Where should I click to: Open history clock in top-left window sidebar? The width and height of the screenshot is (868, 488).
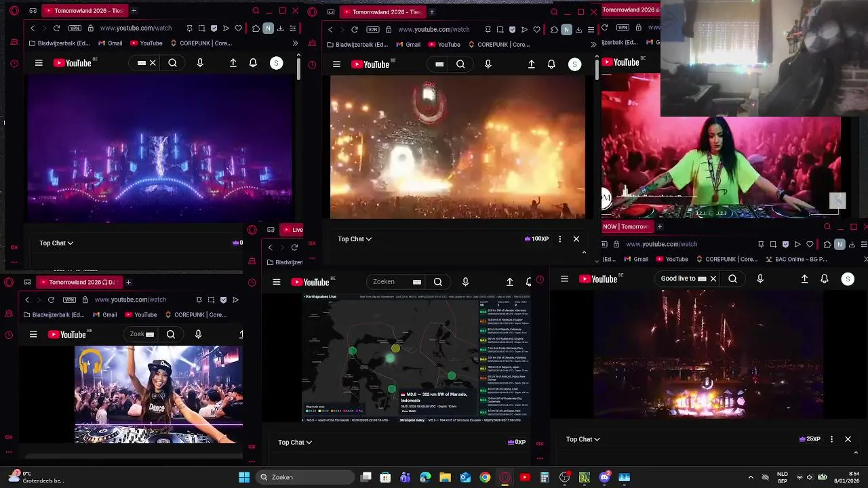(x=14, y=64)
